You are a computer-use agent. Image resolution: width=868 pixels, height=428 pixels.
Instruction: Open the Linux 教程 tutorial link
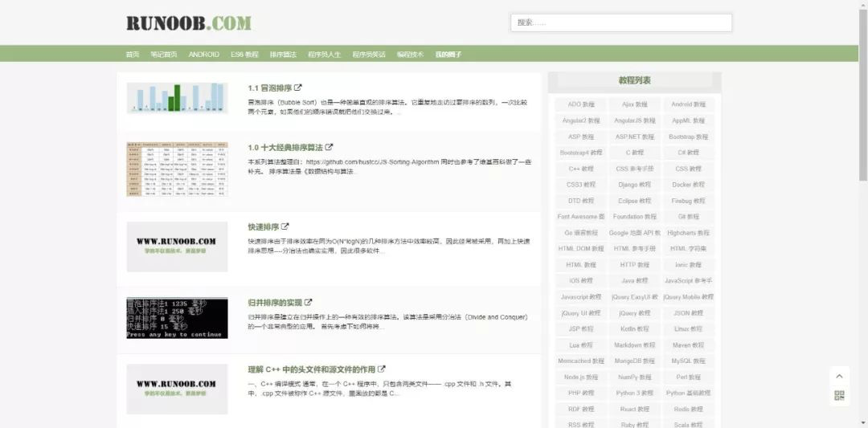point(688,328)
